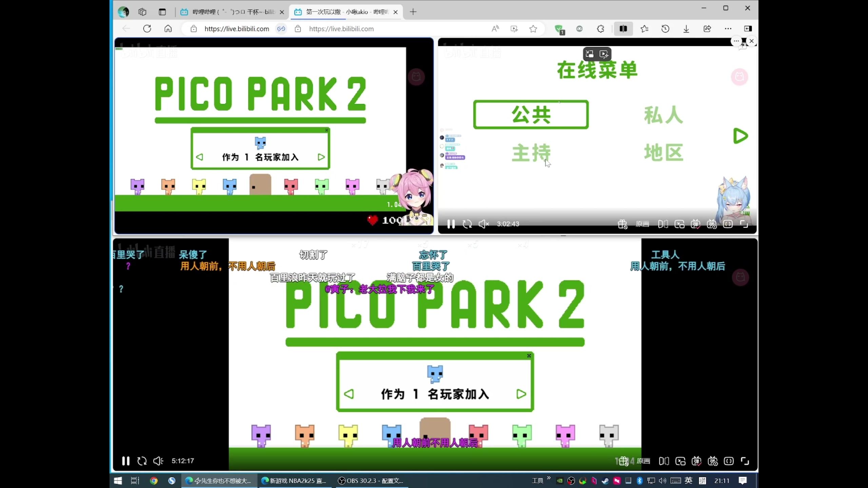
Task: Start Read aloud from address bar
Action: pos(495,29)
